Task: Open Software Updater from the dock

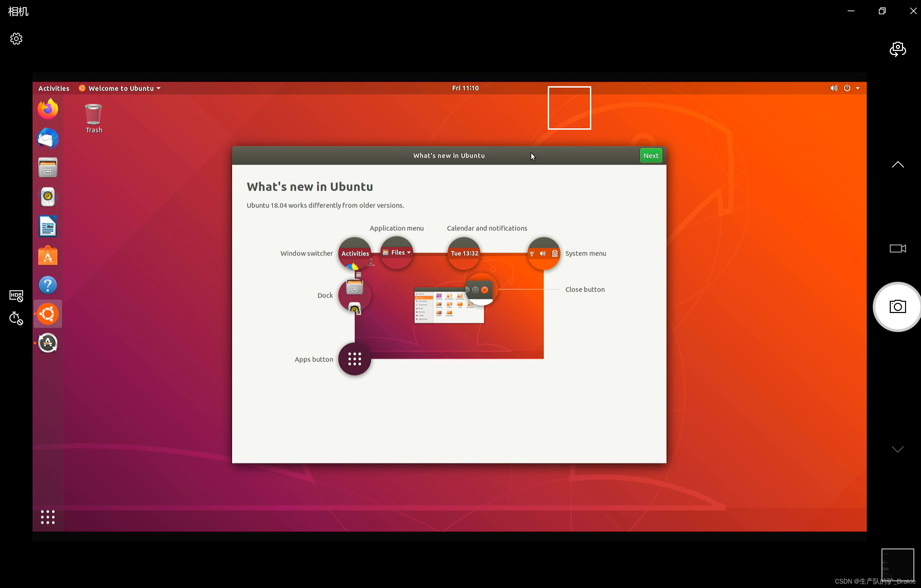Action: [x=48, y=343]
